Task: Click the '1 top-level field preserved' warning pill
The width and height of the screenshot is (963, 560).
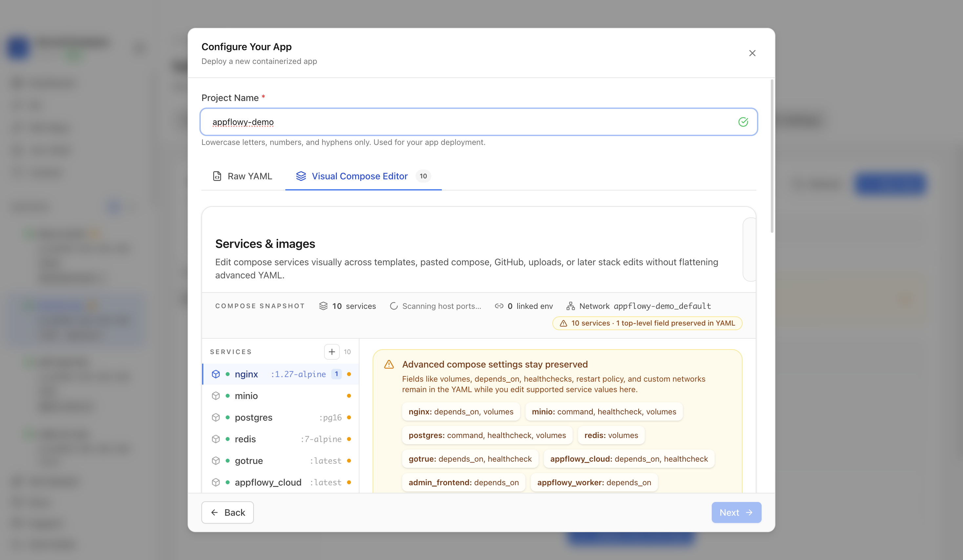Action: coord(647,323)
